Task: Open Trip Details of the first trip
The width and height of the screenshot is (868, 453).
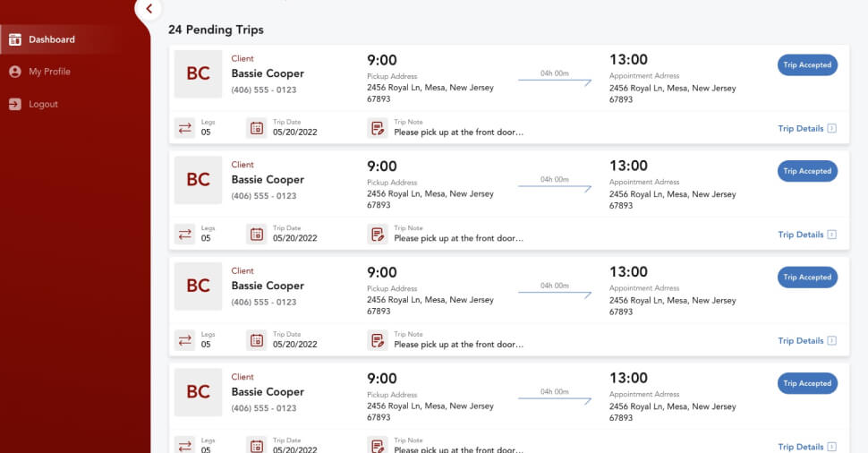Action: [x=806, y=128]
